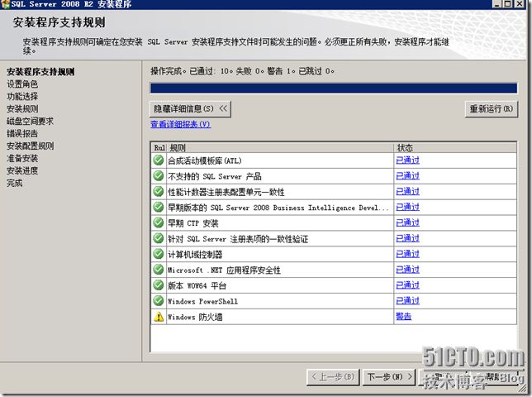This screenshot has width=532, height=397.
Task: Click green check icon for Microsoft .NET 应用程序安全性
Action: 158,270
